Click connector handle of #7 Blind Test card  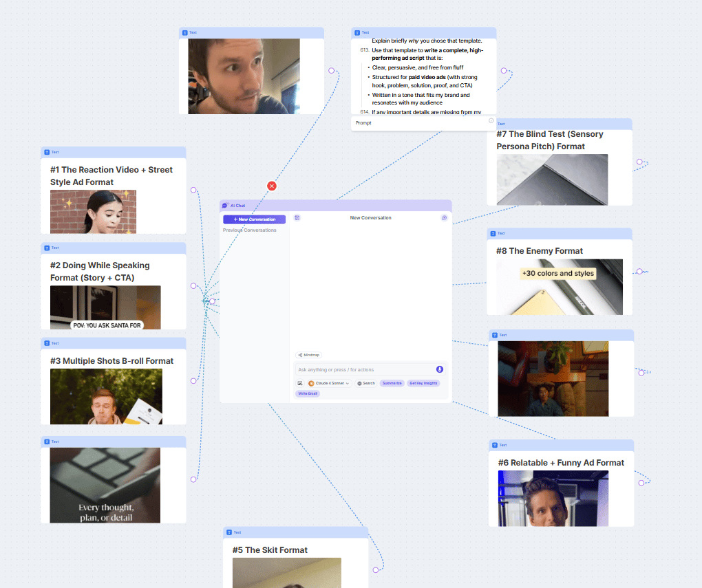coord(639,162)
